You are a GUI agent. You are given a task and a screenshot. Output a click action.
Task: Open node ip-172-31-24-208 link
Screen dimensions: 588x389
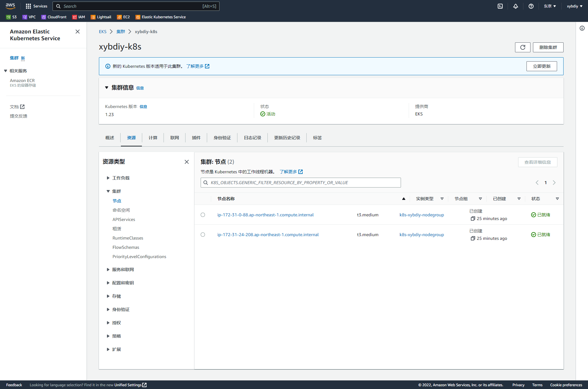click(x=268, y=235)
